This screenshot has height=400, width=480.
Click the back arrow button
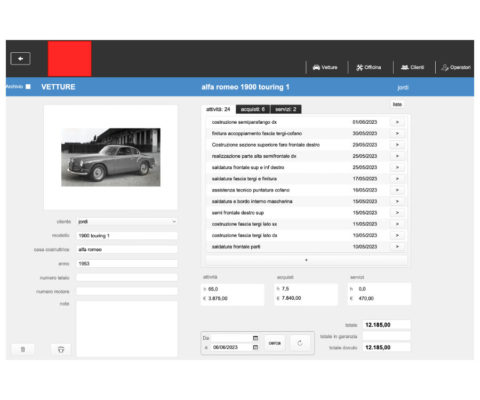click(x=20, y=59)
